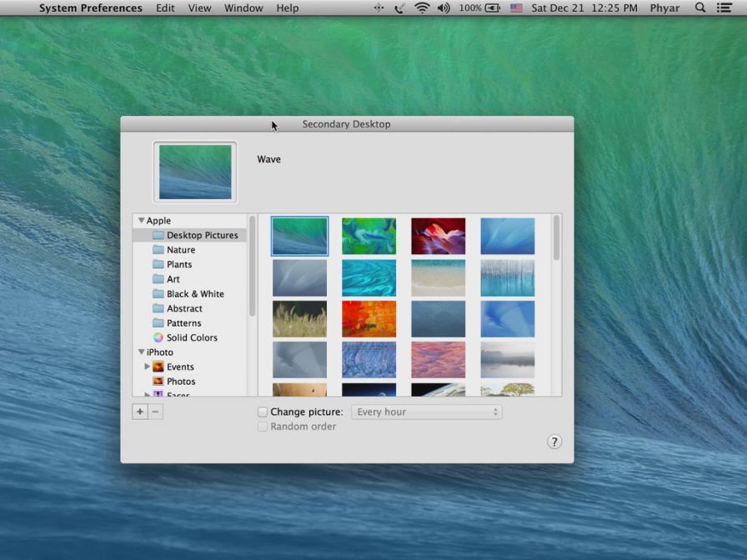Click the battery status icon
The image size is (747, 560).
(x=493, y=8)
